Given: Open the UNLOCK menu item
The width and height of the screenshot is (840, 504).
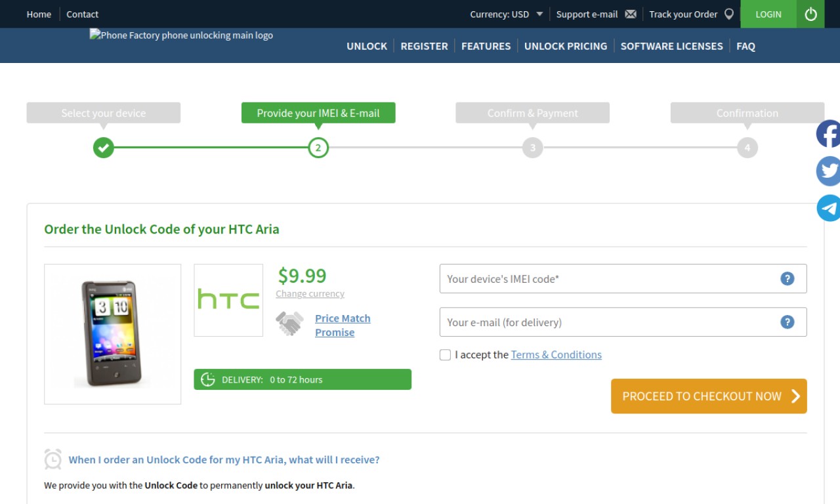Looking at the screenshot, I should click(367, 46).
